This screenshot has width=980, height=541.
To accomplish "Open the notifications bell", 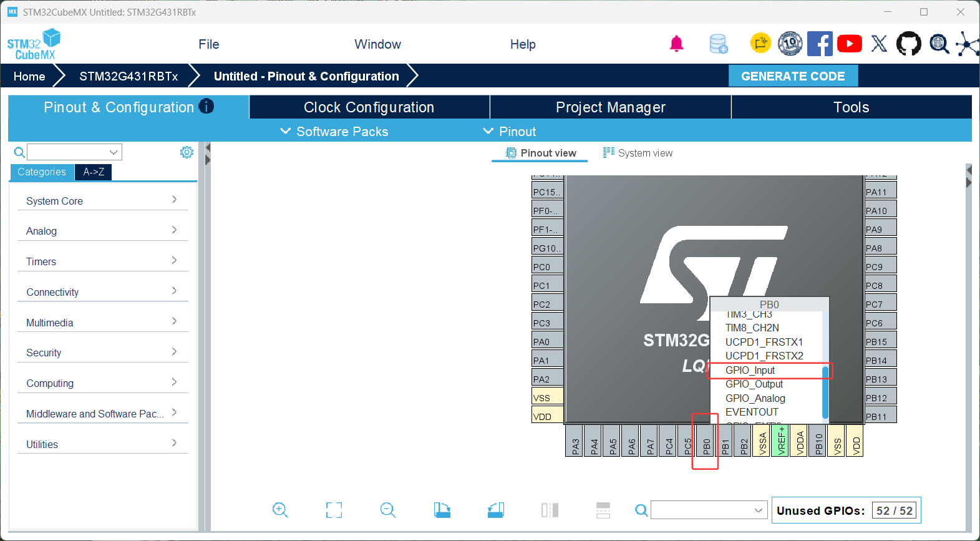I will (x=677, y=44).
